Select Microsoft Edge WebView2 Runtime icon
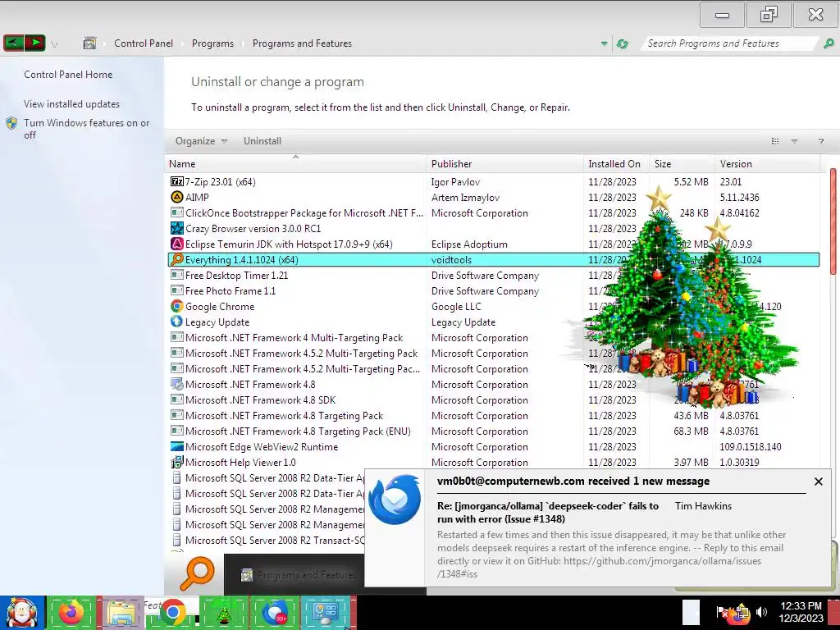This screenshot has height=630, width=840. click(x=177, y=446)
